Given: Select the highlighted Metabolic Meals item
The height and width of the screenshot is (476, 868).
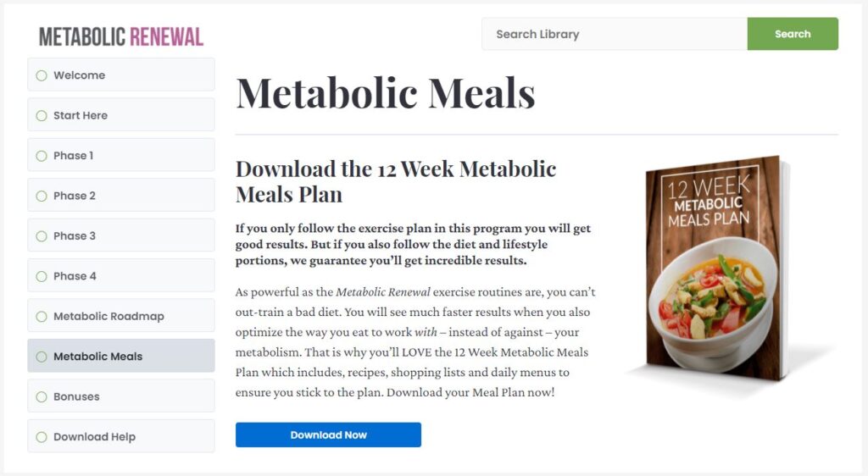Looking at the screenshot, I should [x=121, y=356].
